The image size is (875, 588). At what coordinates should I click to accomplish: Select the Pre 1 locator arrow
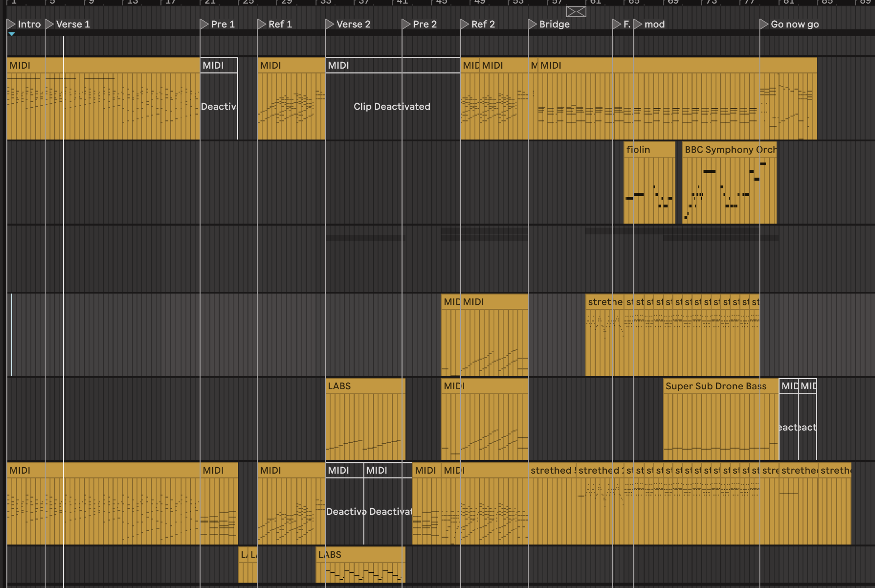pyautogui.click(x=205, y=24)
